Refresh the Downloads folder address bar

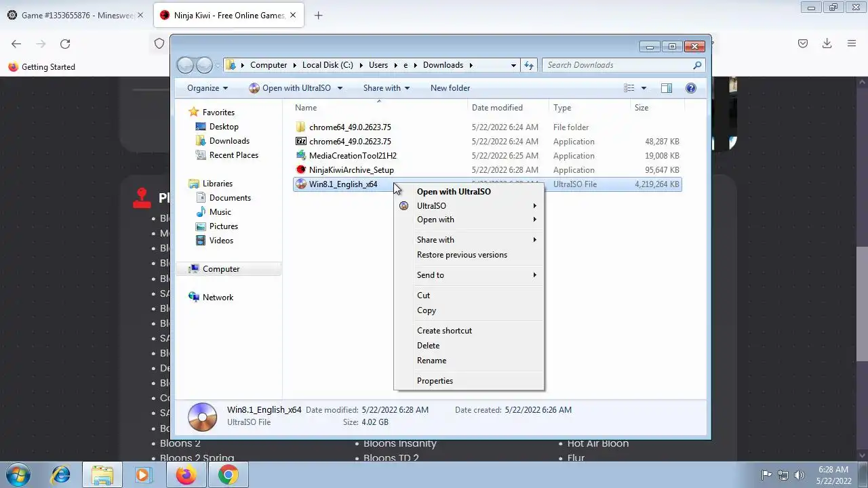coord(529,65)
